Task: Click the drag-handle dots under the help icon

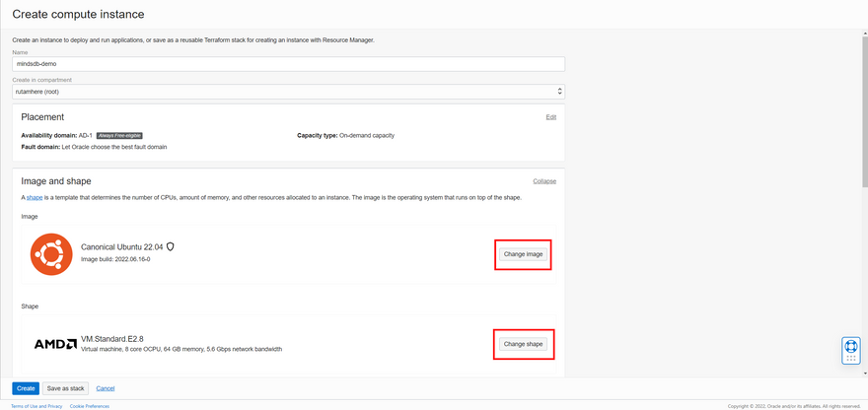Action: [x=850, y=359]
